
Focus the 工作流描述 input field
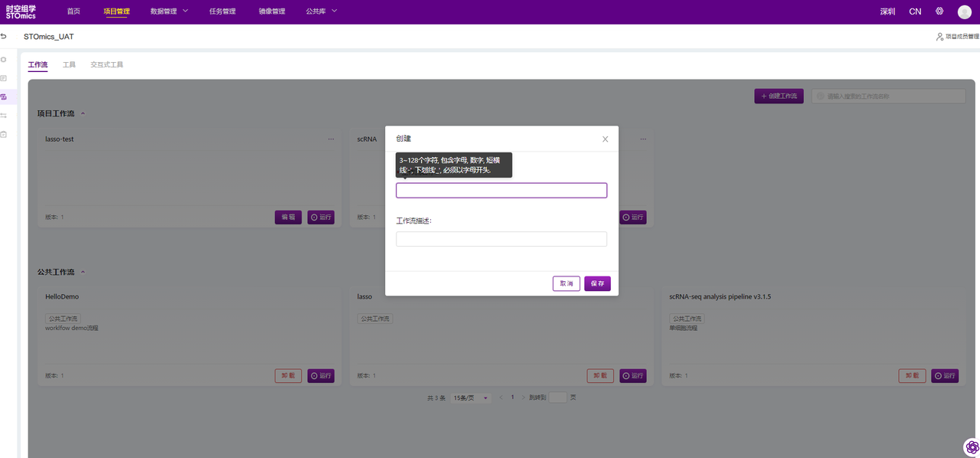point(501,239)
